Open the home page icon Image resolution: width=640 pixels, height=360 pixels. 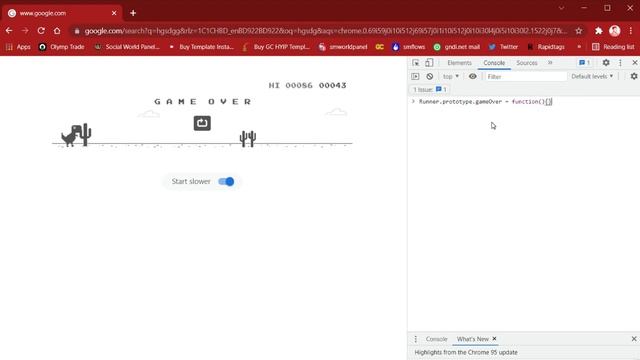pos(57,31)
